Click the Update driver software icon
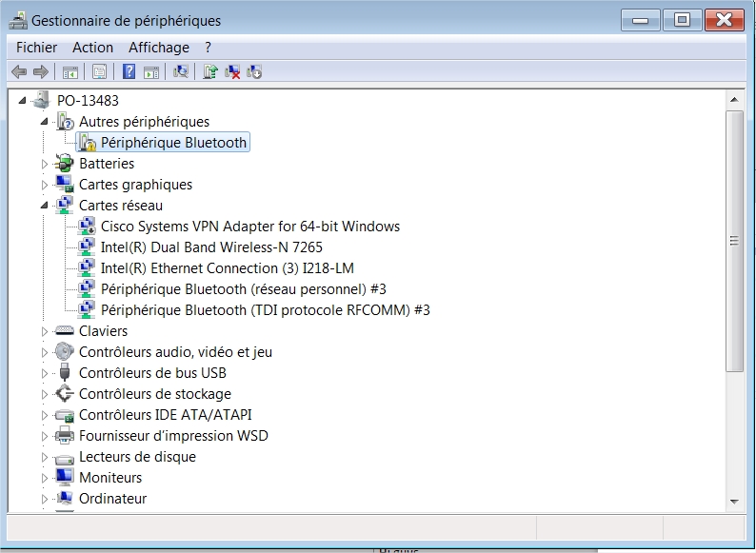This screenshot has width=756, height=553. click(210, 72)
